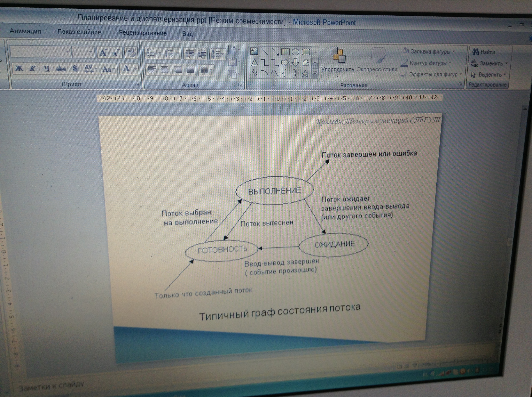532x397 pixels.
Task: Open font color dropdown arrow
Action: (135, 69)
